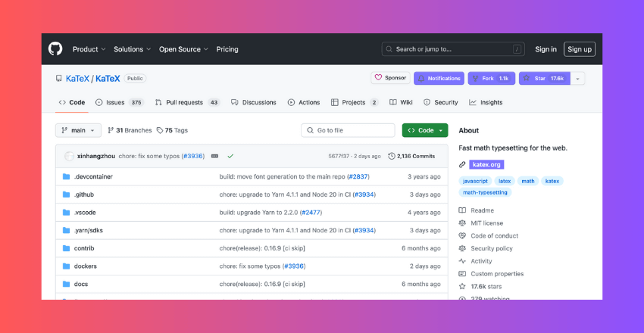Screen dimensions: 644x333
Task: Open the katex.org website link
Action: [x=486, y=165]
